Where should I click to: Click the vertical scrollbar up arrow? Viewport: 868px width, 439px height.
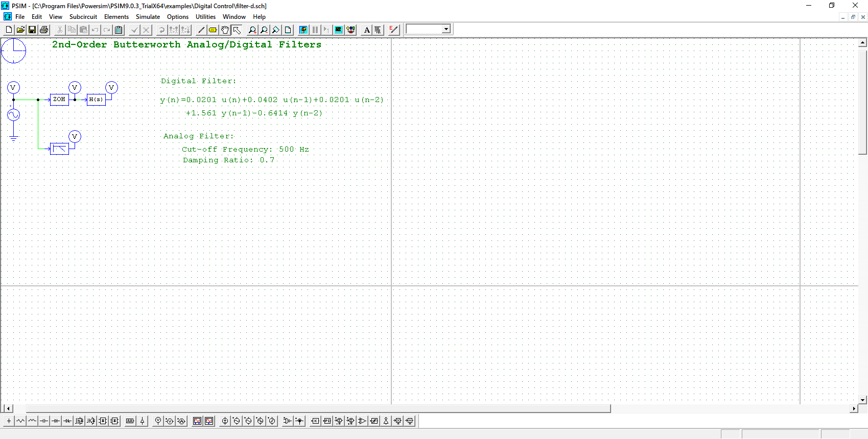point(862,43)
